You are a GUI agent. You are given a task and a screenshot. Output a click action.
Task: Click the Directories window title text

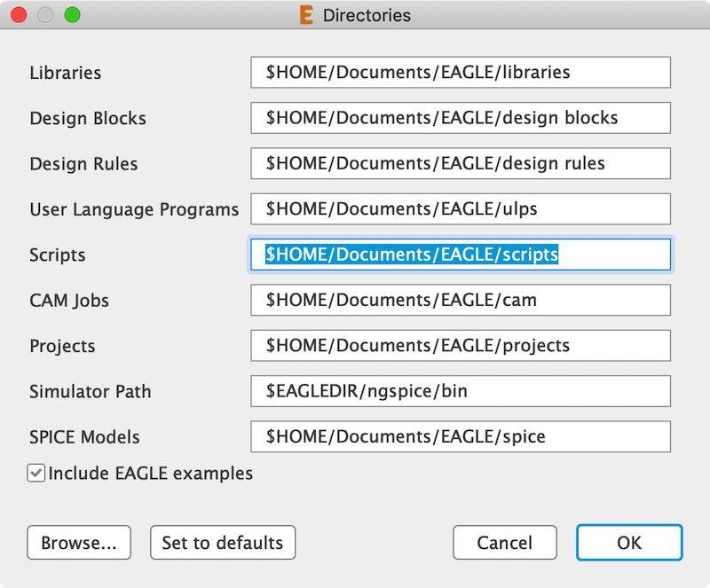pos(367,15)
